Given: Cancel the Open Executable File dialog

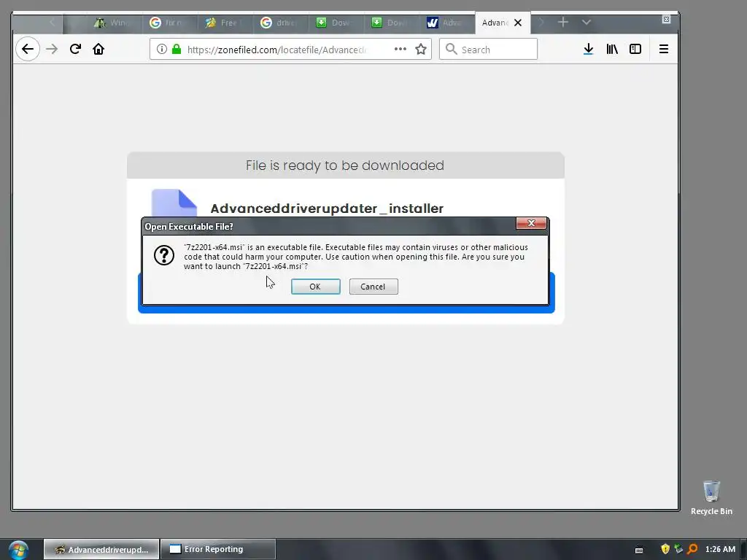Looking at the screenshot, I should pyautogui.click(x=373, y=287).
